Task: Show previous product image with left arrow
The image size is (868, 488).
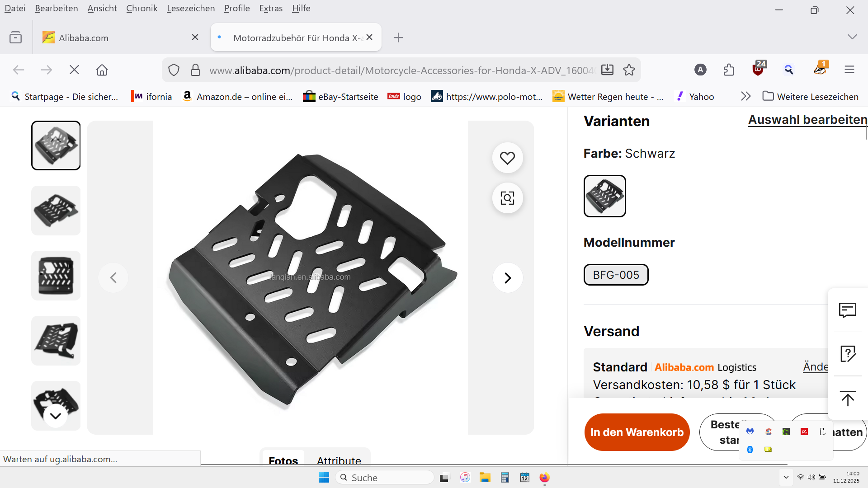Action: click(x=113, y=277)
